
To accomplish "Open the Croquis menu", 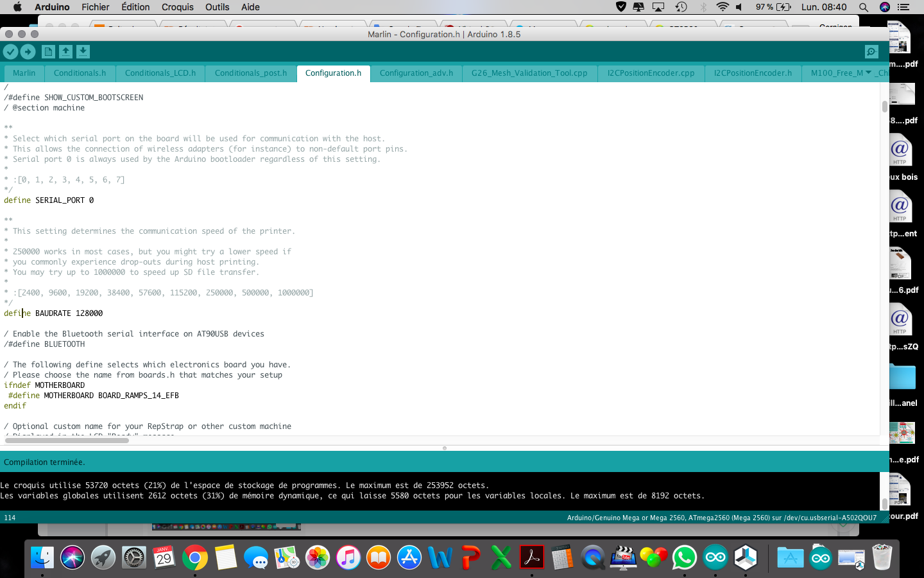I will [x=177, y=7].
